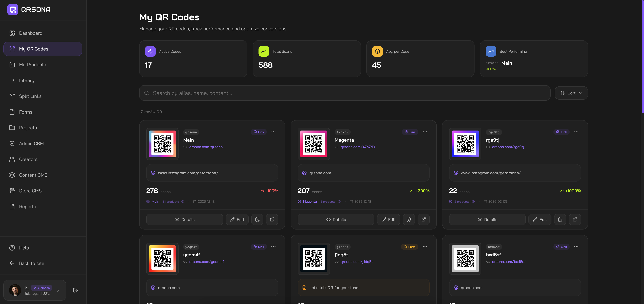Open the three-dot menu on Main card
This screenshot has height=304, width=644.
273,132
